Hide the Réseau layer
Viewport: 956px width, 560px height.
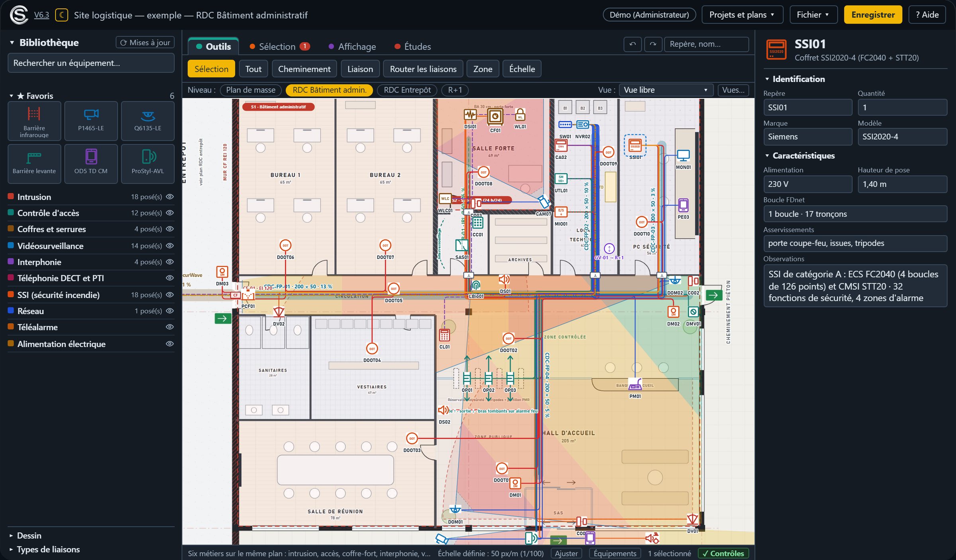[x=170, y=311]
